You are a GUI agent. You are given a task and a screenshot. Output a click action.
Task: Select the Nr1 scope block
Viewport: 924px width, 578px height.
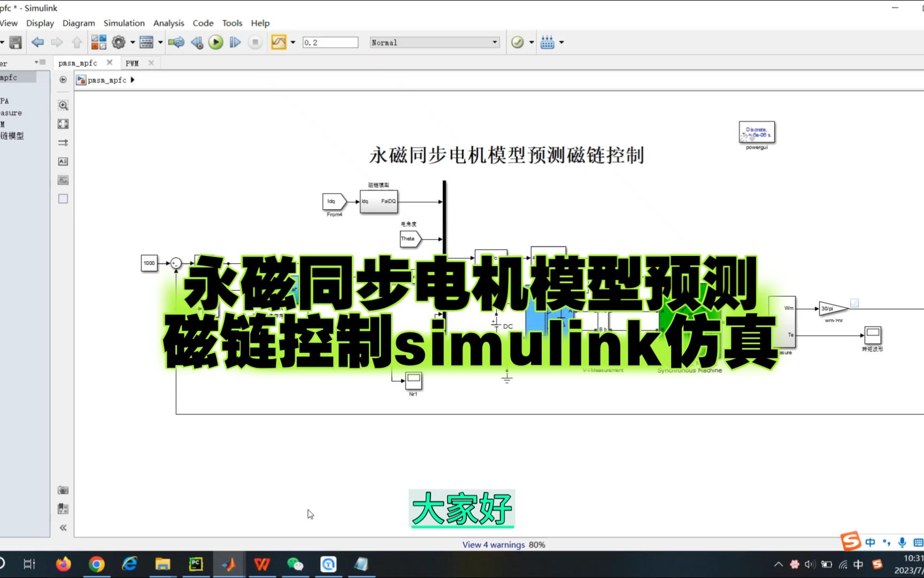413,381
